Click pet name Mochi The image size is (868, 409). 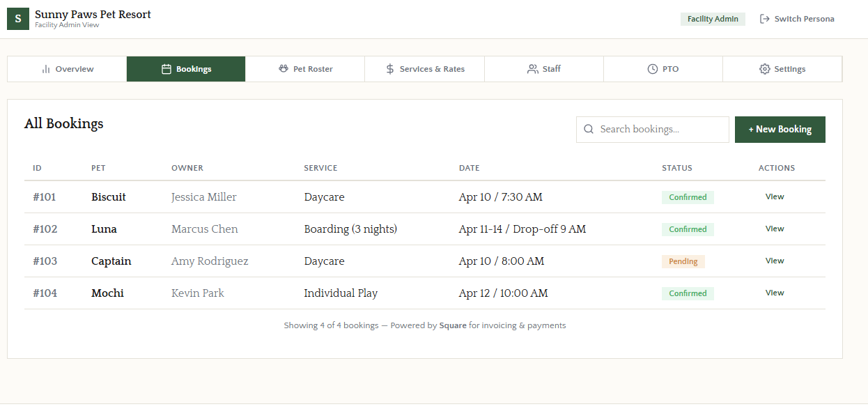coord(107,293)
